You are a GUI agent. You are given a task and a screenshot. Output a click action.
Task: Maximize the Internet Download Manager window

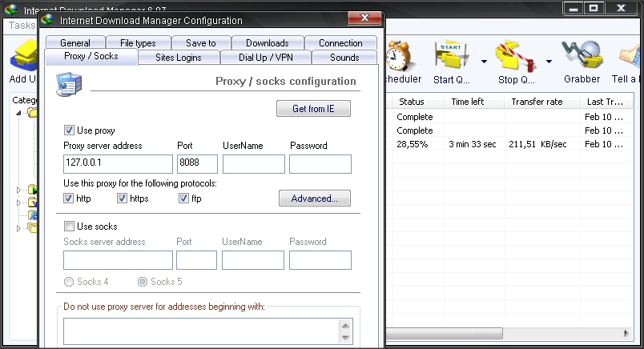594,8
